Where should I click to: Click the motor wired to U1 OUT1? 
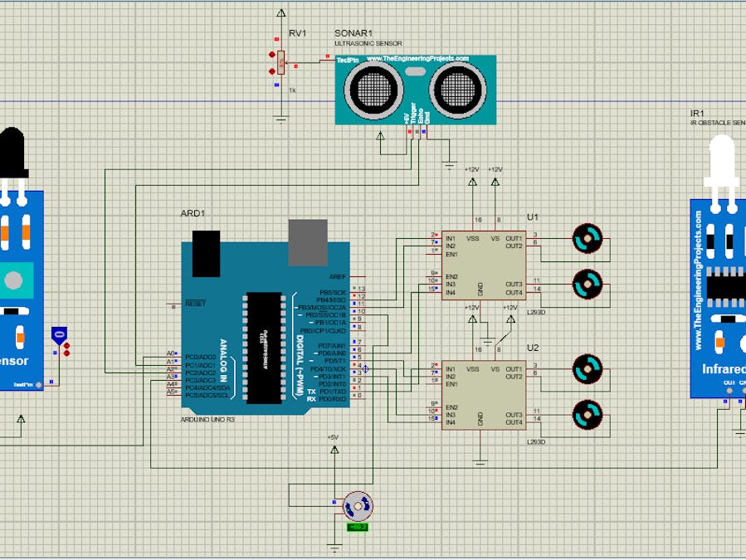click(588, 238)
